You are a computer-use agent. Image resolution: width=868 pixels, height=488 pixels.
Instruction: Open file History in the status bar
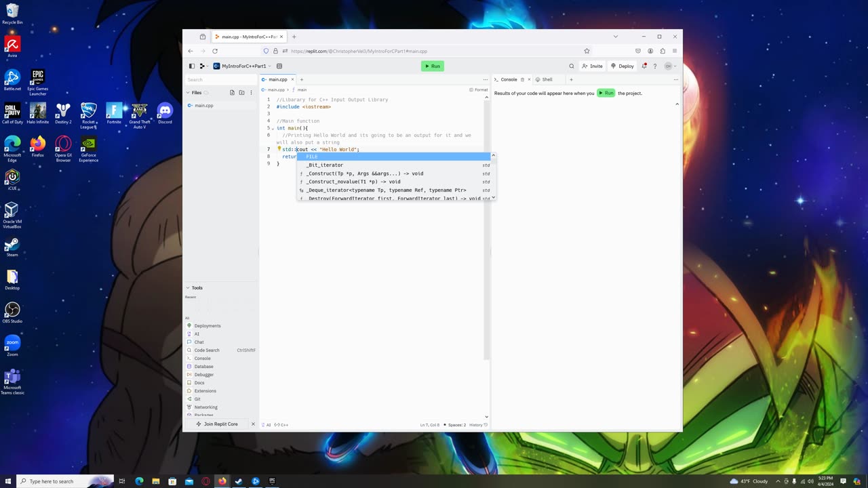tap(479, 425)
